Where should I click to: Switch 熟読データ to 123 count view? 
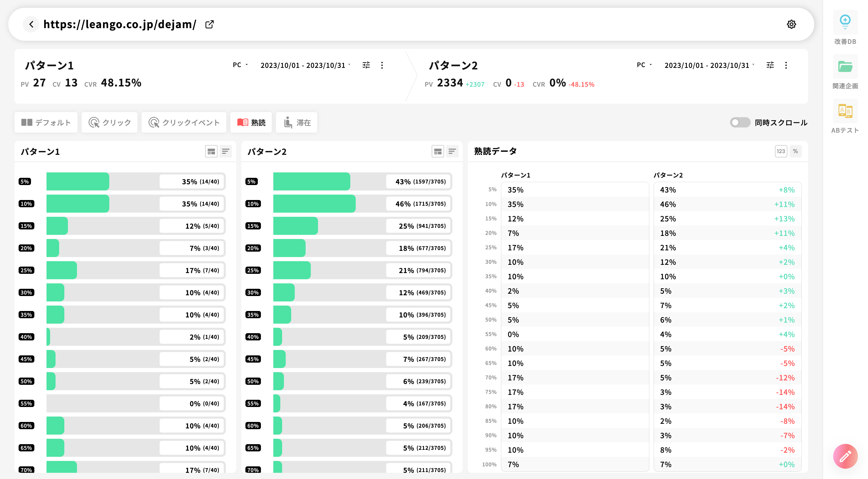[781, 151]
